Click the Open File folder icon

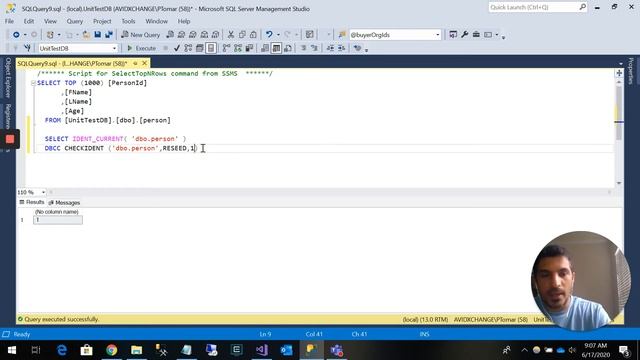tap(86, 35)
